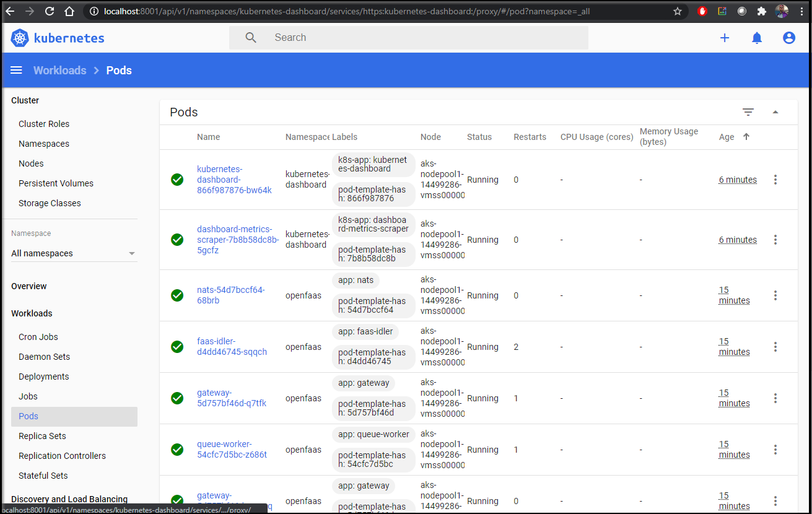812x514 pixels.
Task: Click the browser home icon
Action: pos(69,11)
